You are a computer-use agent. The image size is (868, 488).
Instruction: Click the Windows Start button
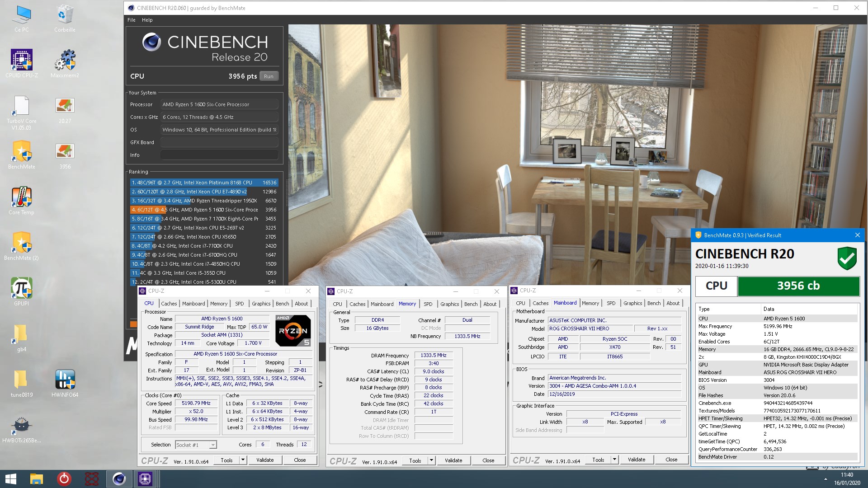10,479
